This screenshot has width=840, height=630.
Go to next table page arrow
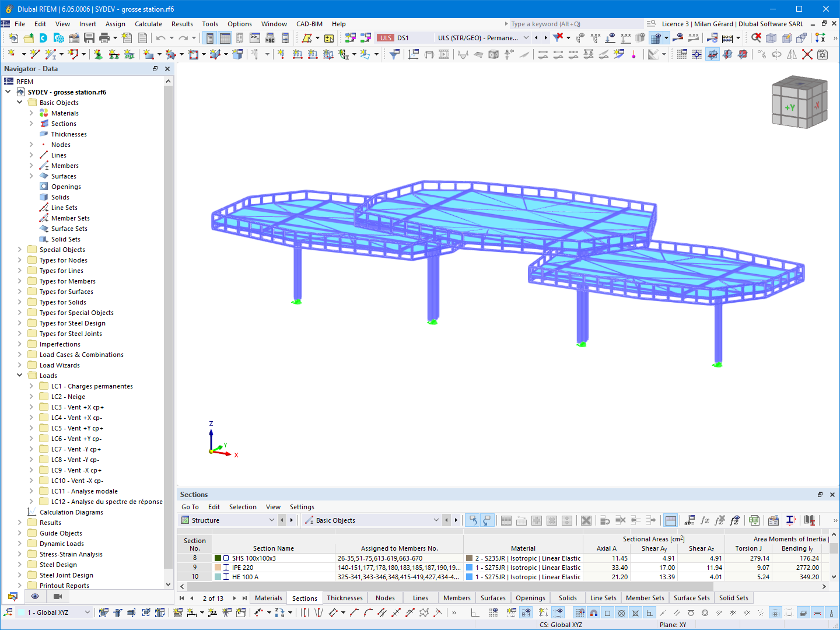tap(235, 598)
